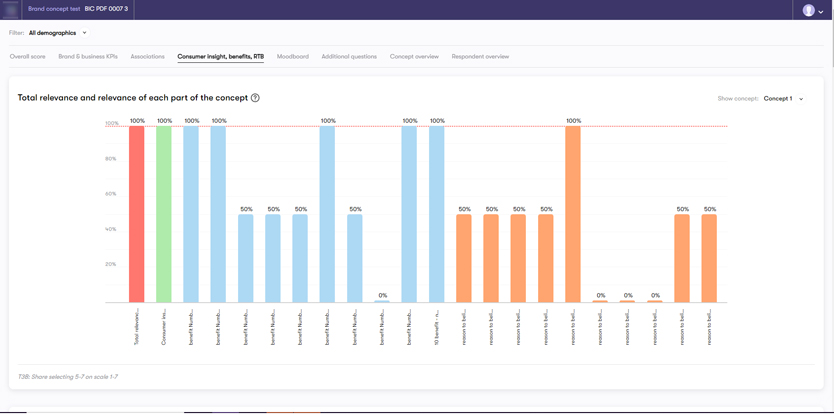Viewport: 834px width, 414px height.
Task: Switch to the Overall score tab
Action: click(x=28, y=57)
